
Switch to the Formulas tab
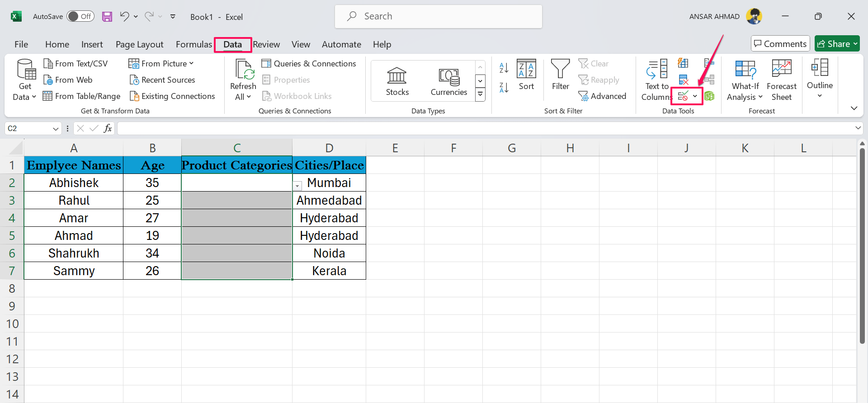[x=193, y=44]
